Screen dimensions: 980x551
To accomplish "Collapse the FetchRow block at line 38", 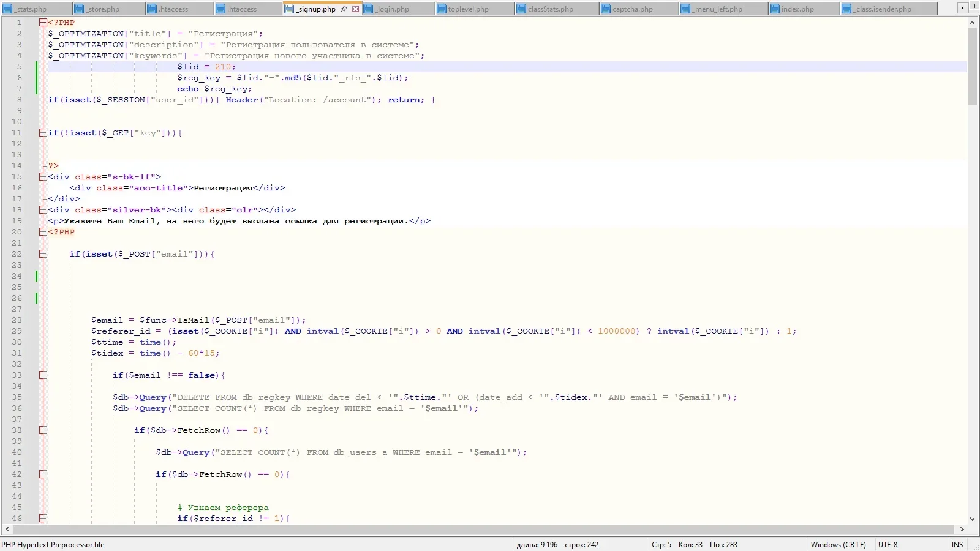I will [43, 430].
